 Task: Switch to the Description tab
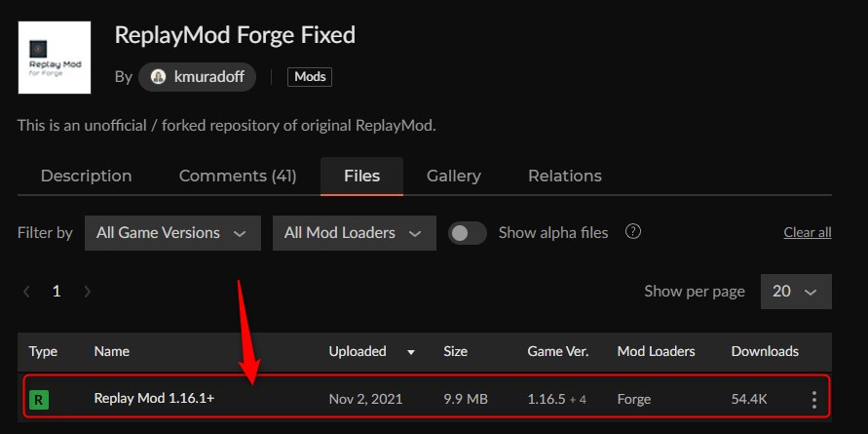click(x=86, y=176)
